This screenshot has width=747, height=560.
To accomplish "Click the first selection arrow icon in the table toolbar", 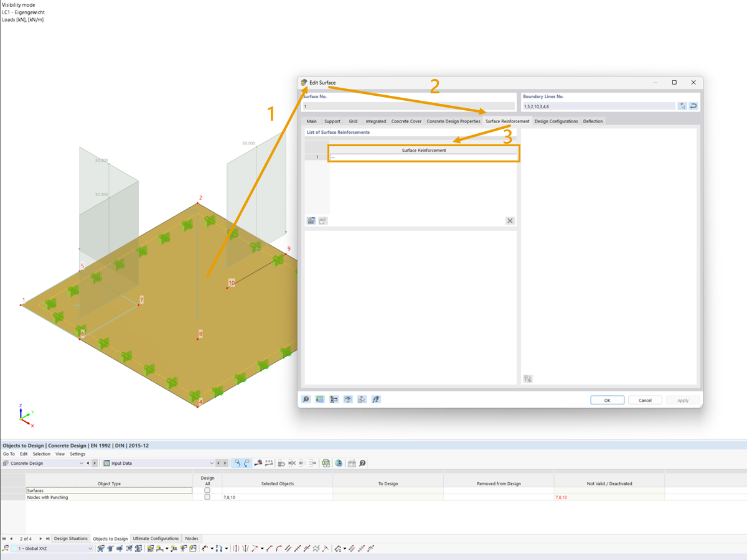I will coord(237,463).
